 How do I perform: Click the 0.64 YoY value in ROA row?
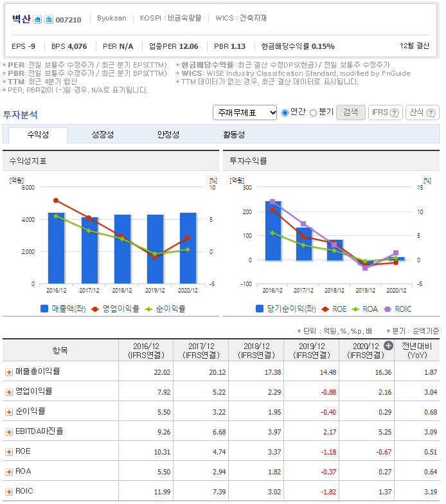point(431,472)
